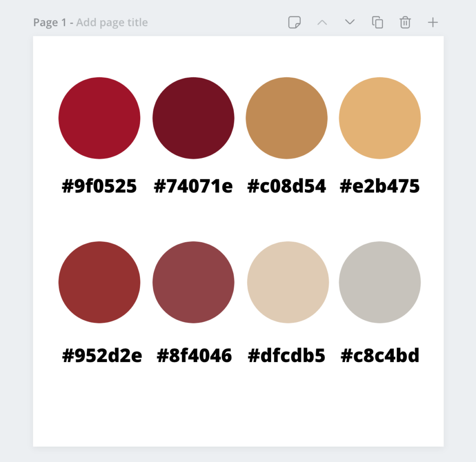Select the #dfcdb5 beige circle
476x462 pixels.
coord(288,282)
